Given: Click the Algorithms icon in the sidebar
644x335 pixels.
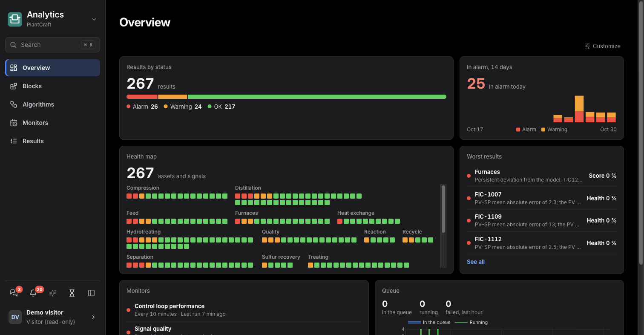Looking at the screenshot, I should (14, 104).
